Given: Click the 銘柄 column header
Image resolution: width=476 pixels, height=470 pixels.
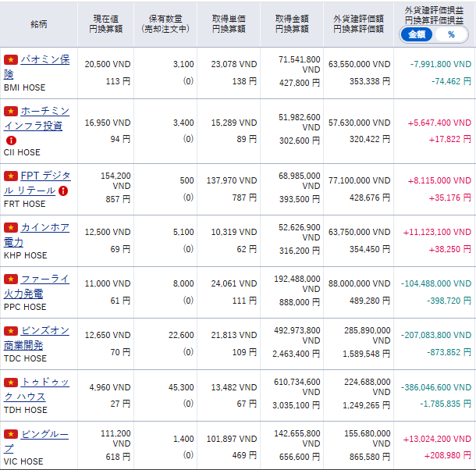Looking at the screenshot, I should pos(39,23).
